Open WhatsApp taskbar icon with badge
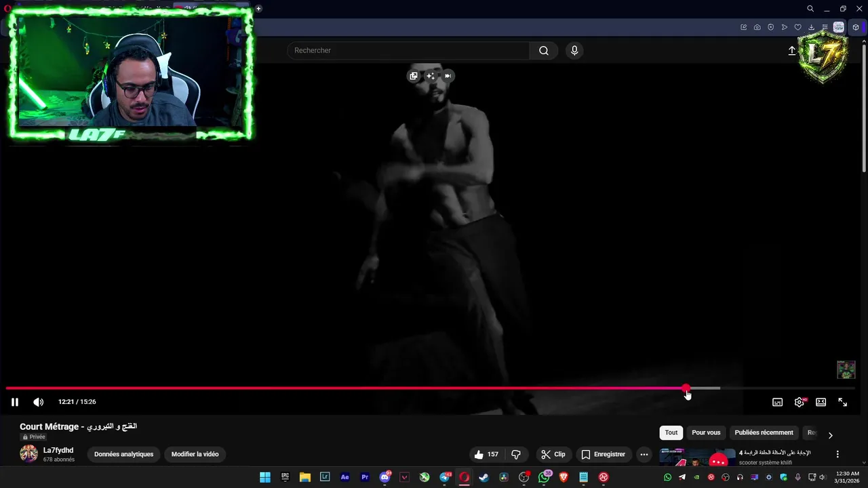 point(544,477)
